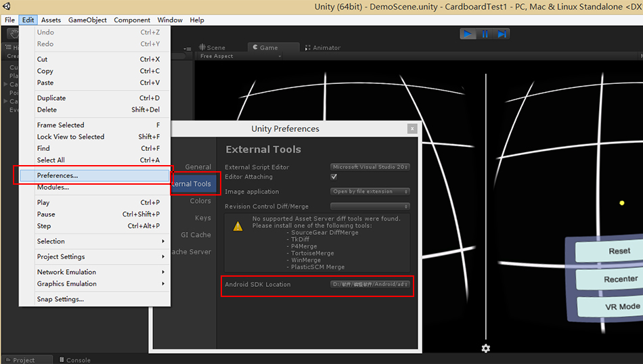643x364 pixels.
Task: Click the Play button in Unity toolbar
Action: tap(468, 34)
